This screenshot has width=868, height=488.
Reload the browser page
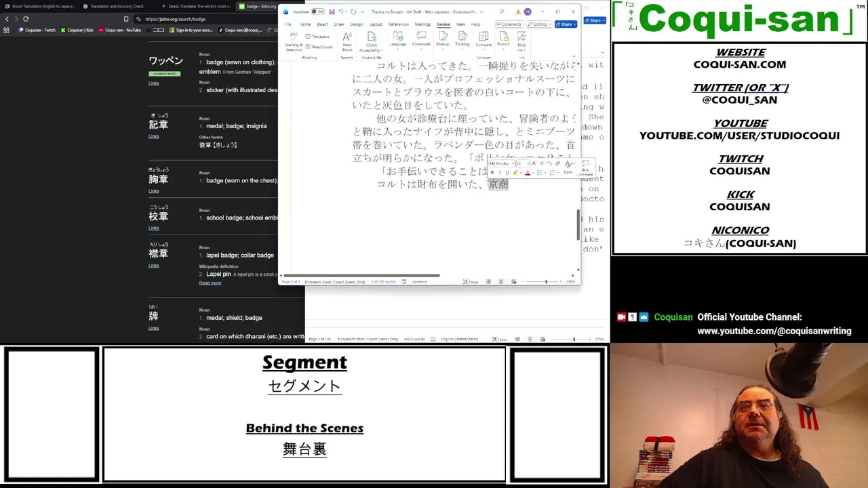point(26,19)
